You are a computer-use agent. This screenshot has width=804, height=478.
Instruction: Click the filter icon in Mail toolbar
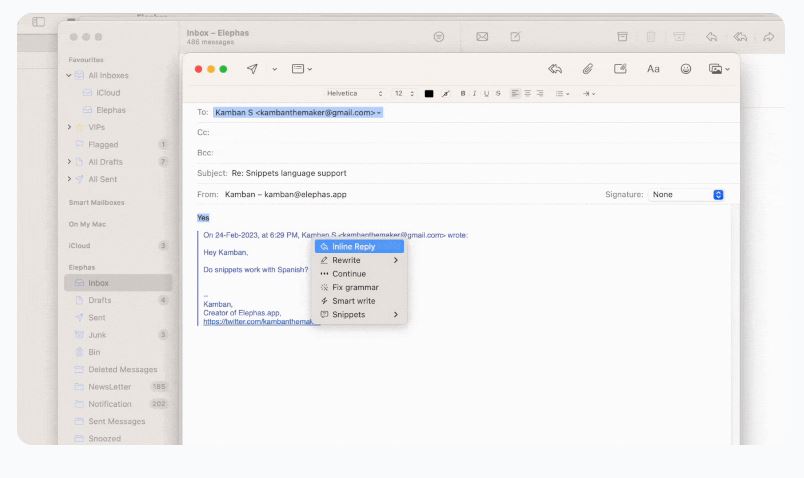click(438, 37)
